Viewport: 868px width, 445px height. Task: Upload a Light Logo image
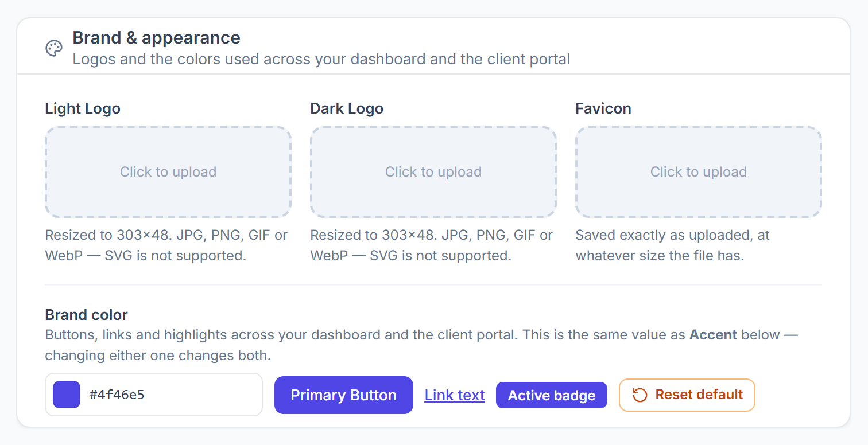click(168, 172)
